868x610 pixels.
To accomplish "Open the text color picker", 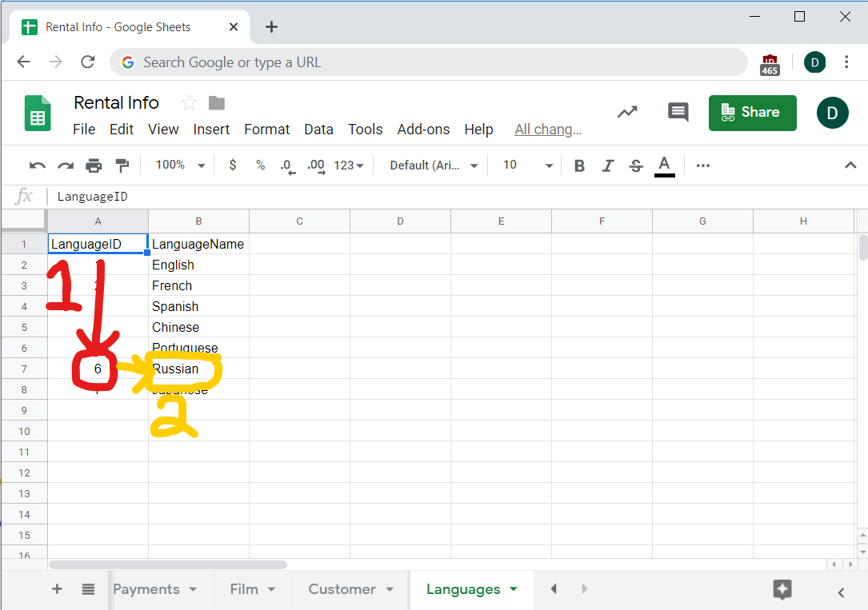I will click(x=664, y=165).
